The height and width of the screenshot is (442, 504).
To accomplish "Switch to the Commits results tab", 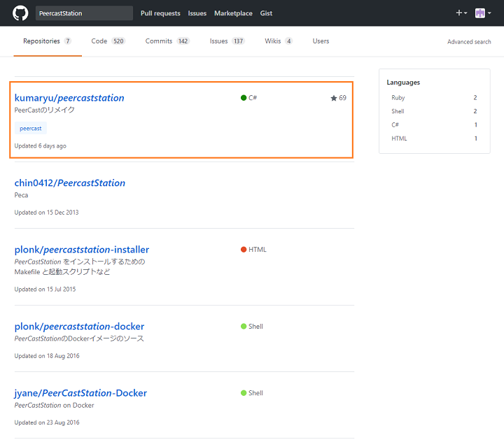I will (x=167, y=41).
